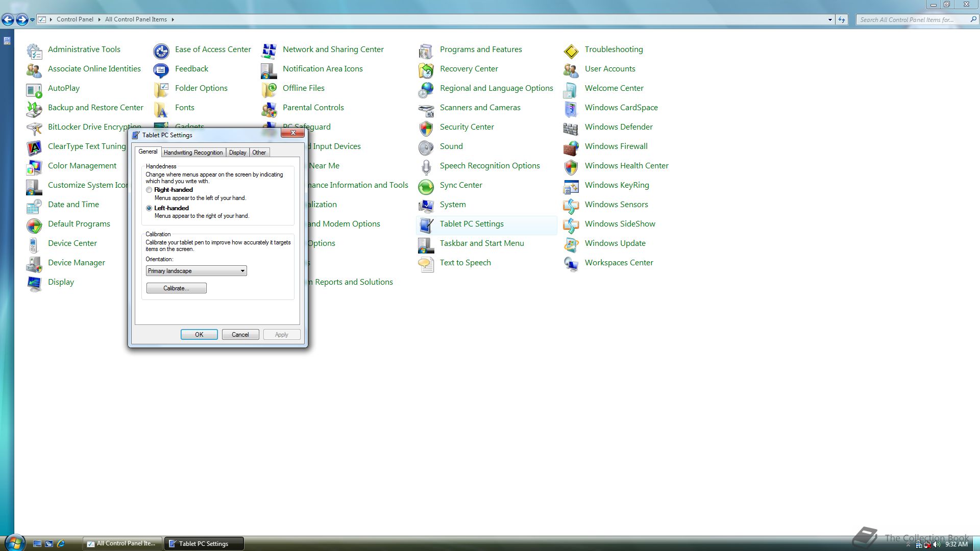Switch to the Display tab
The height and width of the screenshot is (551, 980).
tap(237, 153)
